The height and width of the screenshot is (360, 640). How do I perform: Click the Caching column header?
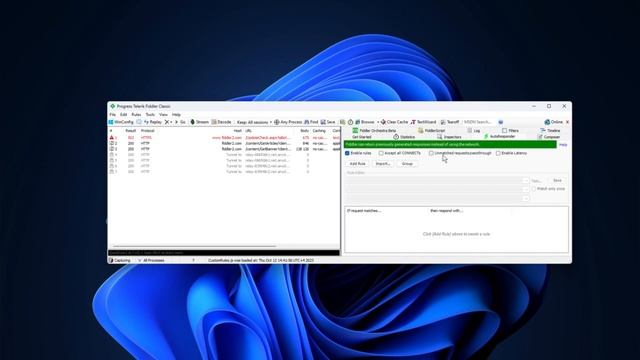point(319,131)
